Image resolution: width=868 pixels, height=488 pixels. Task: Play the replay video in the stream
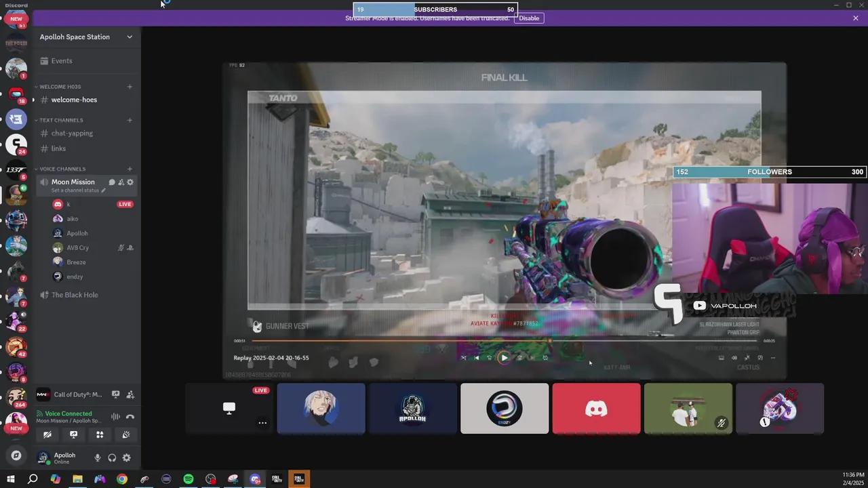click(504, 358)
